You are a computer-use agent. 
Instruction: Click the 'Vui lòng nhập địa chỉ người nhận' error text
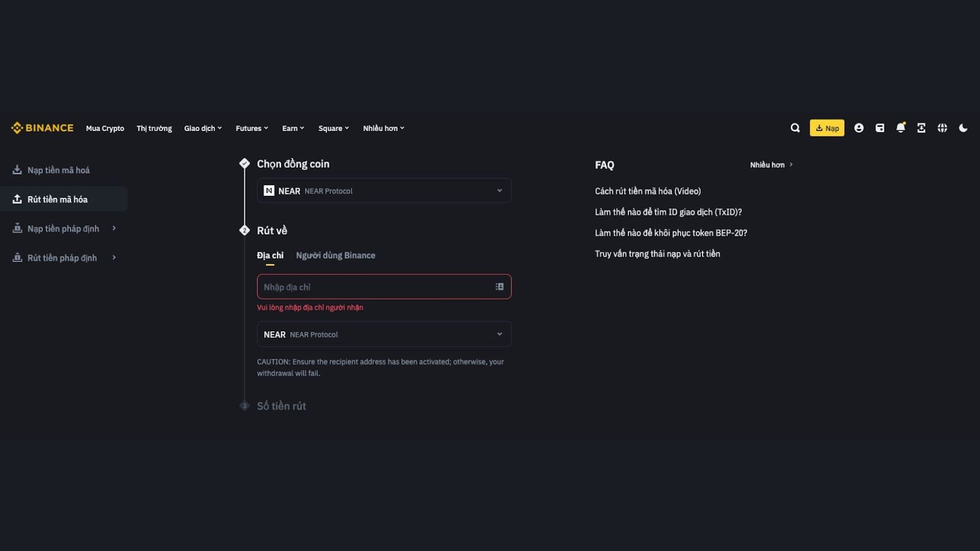click(x=310, y=307)
